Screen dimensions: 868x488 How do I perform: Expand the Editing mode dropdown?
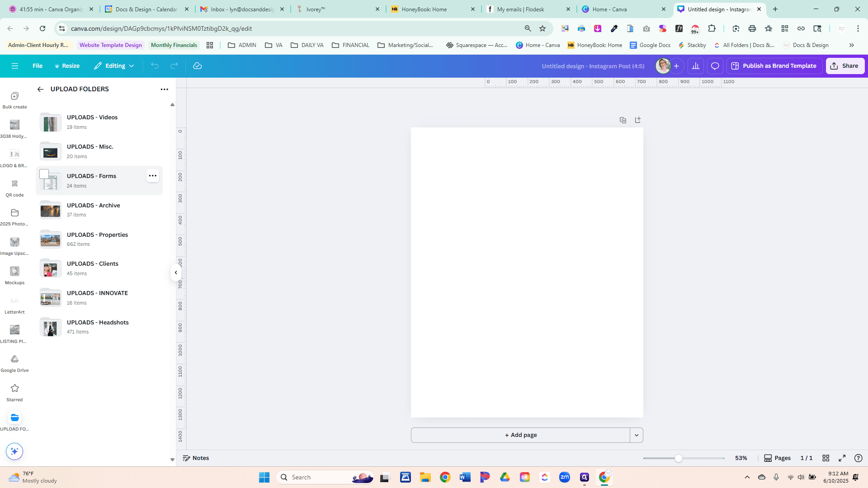point(114,66)
